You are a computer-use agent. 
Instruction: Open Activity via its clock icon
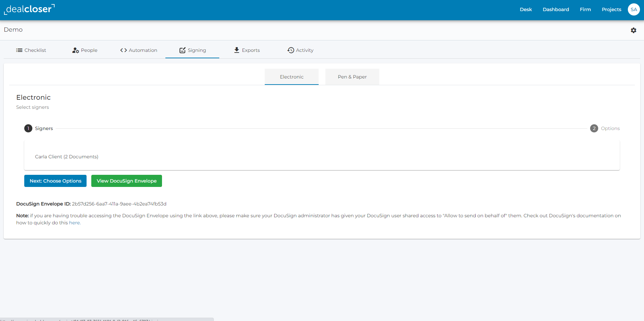tap(291, 50)
